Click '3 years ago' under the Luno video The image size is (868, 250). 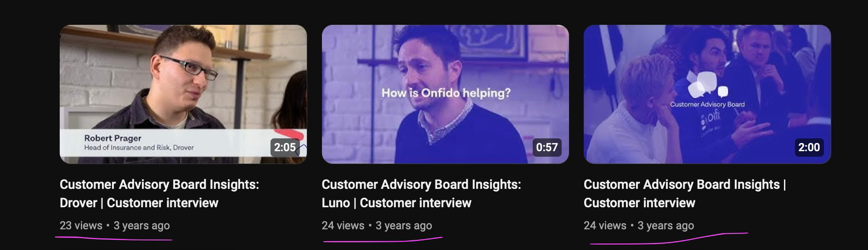pos(404,226)
